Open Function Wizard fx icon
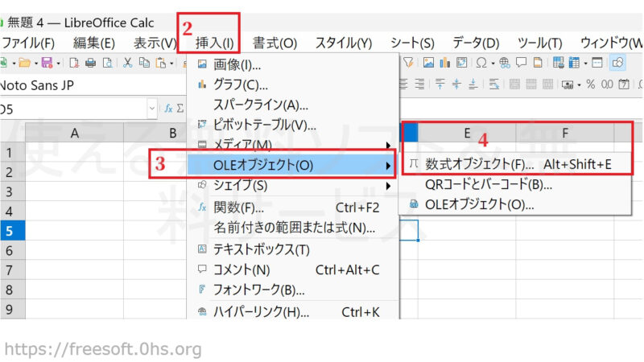 (169, 109)
